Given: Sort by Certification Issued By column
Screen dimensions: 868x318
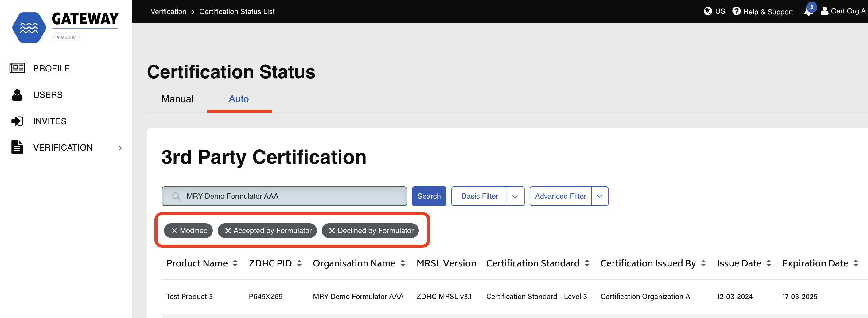Looking at the screenshot, I should click(x=703, y=263).
